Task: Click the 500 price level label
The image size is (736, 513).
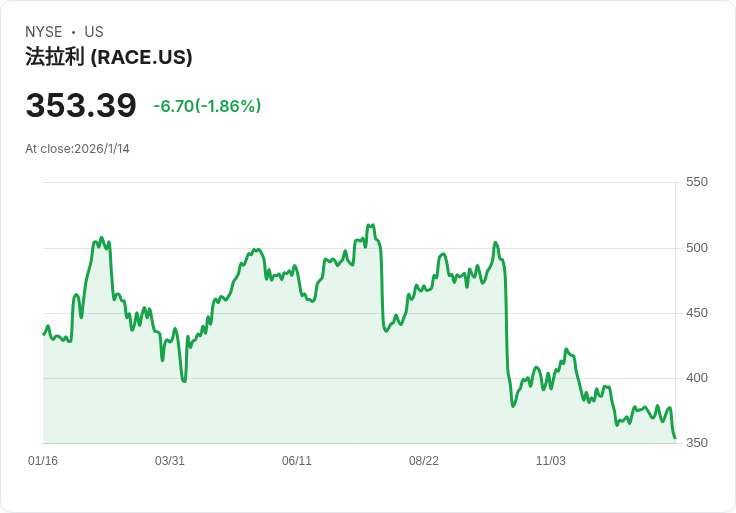Action: click(x=696, y=248)
